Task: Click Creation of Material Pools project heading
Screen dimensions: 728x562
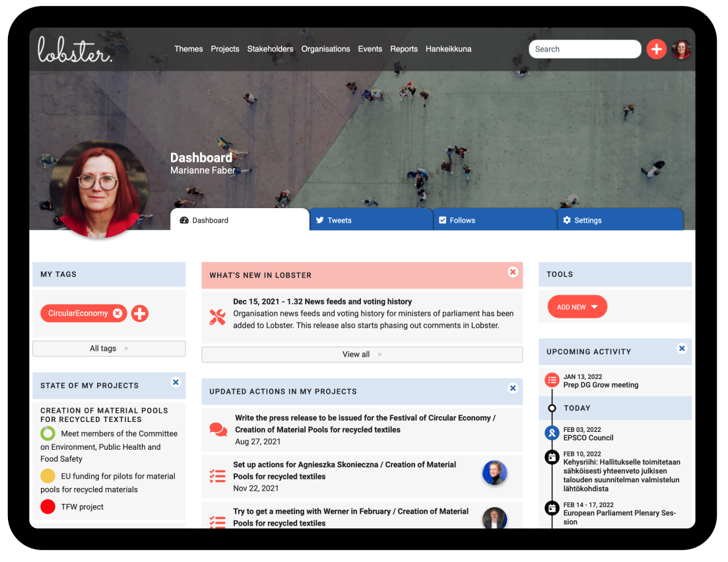Action: (104, 415)
